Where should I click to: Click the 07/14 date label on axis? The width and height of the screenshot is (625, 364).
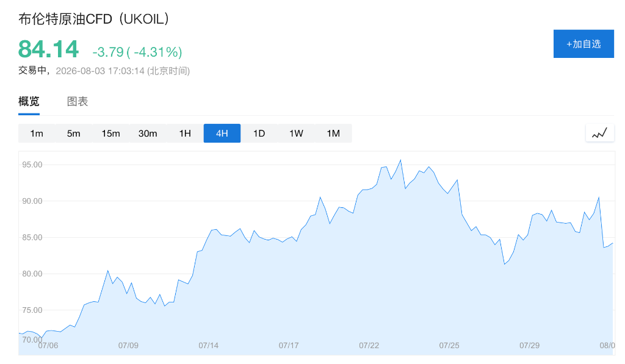click(209, 345)
